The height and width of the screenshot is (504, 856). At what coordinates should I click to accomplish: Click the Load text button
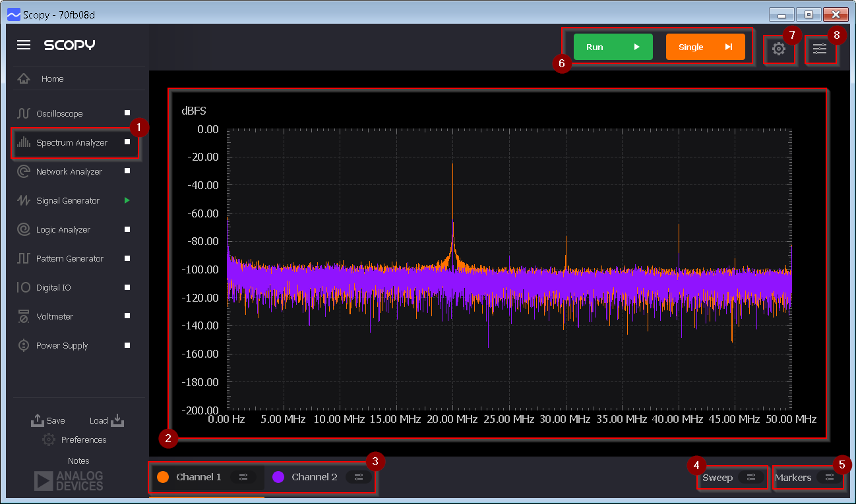pyautogui.click(x=98, y=421)
